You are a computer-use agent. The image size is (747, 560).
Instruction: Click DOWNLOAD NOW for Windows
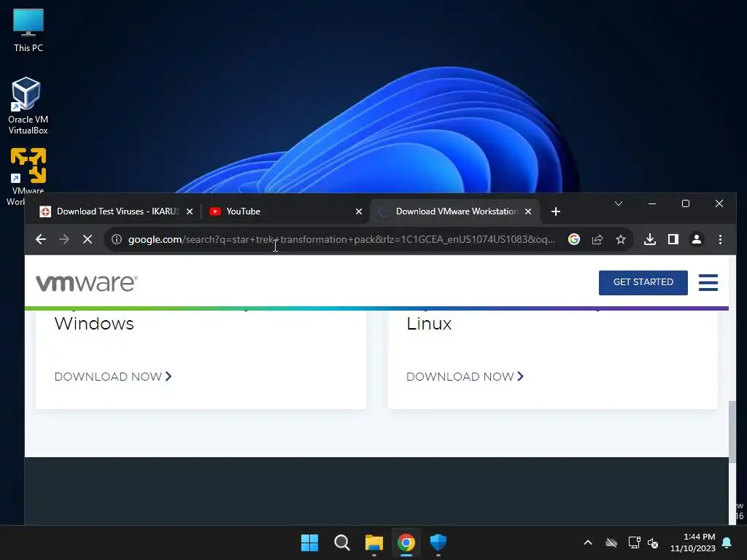click(113, 377)
